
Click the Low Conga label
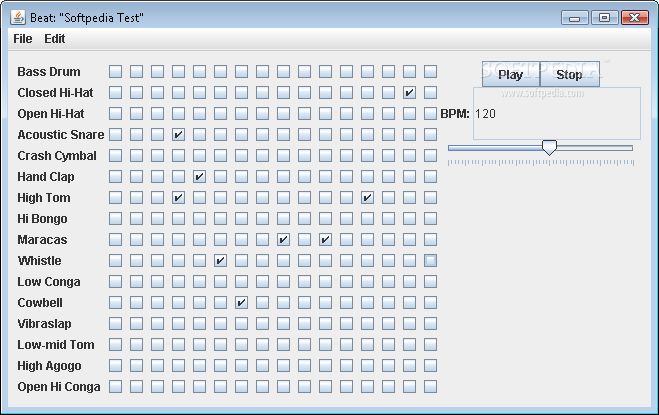click(49, 282)
